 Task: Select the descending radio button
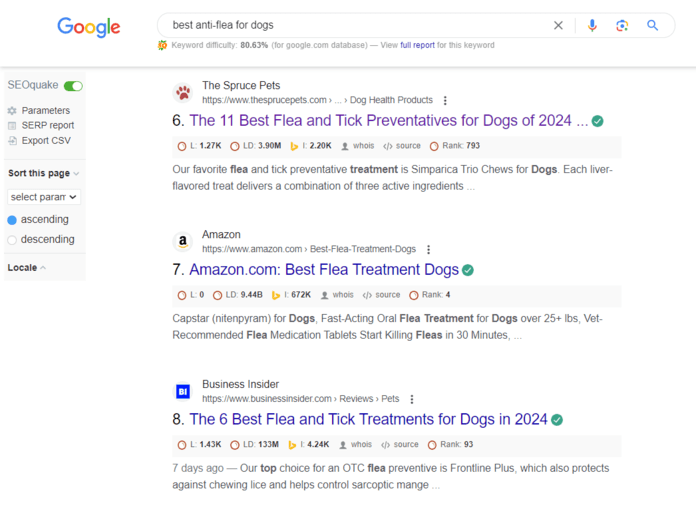tap(12, 240)
